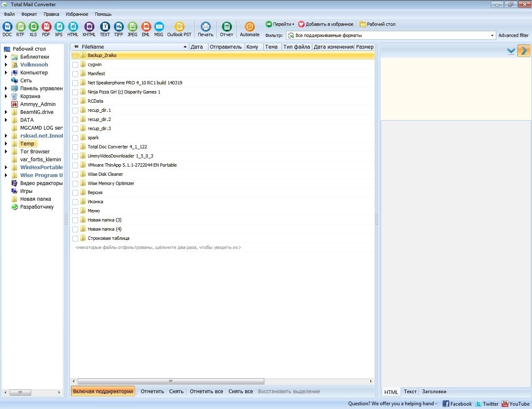This screenshot has width=532, height=409.
Task: Click the Отметить button
Action: (x=153, y=392)
